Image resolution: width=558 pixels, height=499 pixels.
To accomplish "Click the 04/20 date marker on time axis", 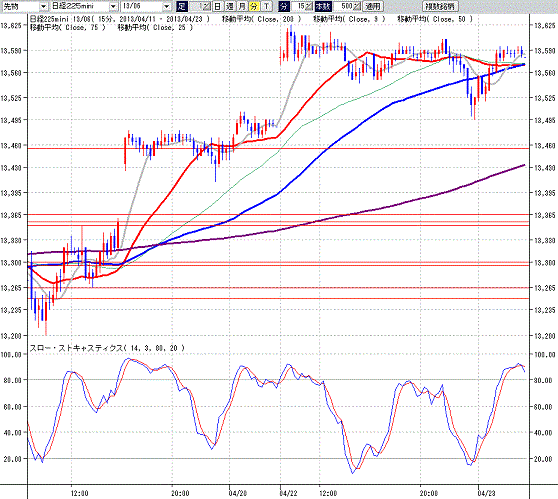I will pos(238,493).
